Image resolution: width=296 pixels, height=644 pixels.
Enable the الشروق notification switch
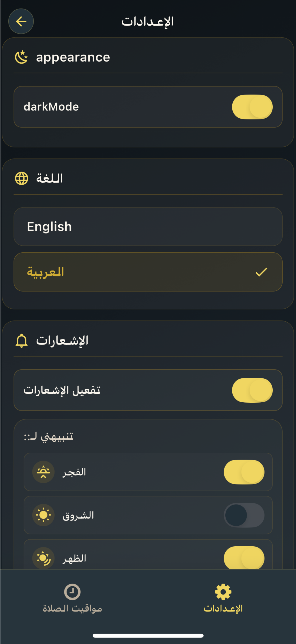point(244,515)
